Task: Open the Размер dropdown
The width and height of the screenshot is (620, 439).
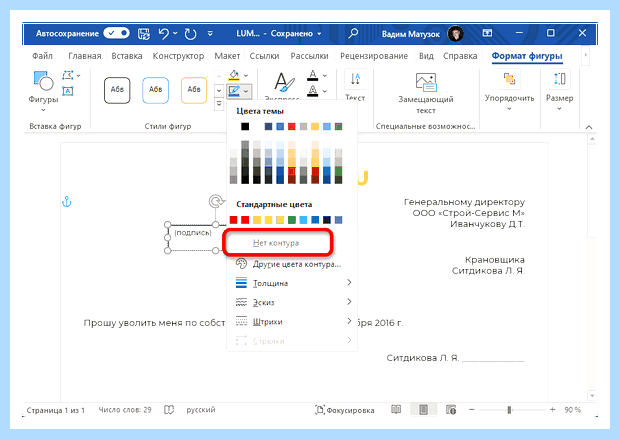Action: (560, 91)
